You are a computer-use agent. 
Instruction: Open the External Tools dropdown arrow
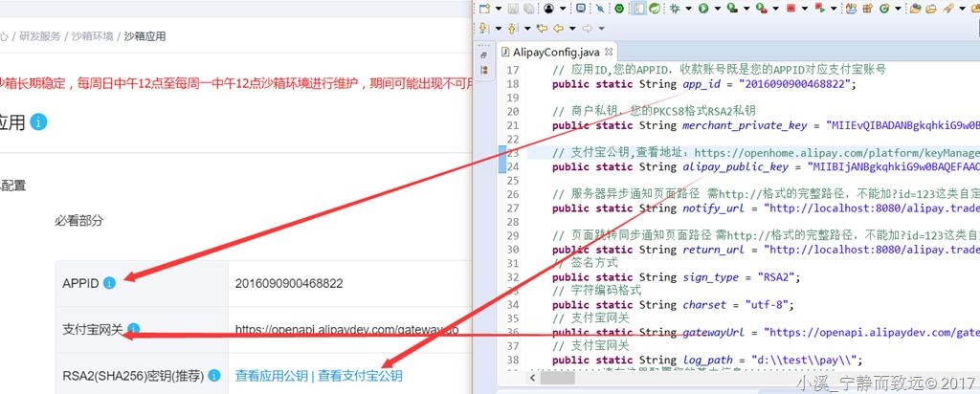(775, 8)
